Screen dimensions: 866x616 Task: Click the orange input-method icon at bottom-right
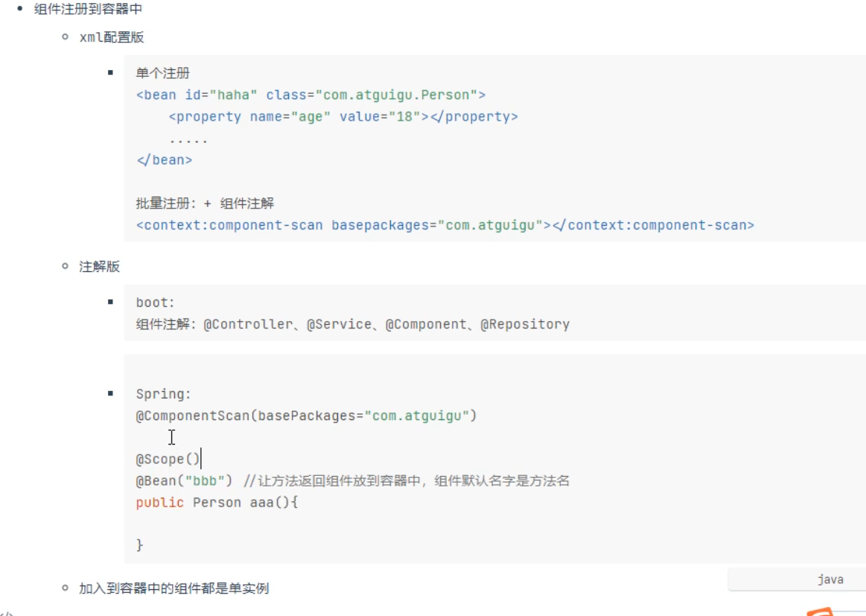click(821, 612)
